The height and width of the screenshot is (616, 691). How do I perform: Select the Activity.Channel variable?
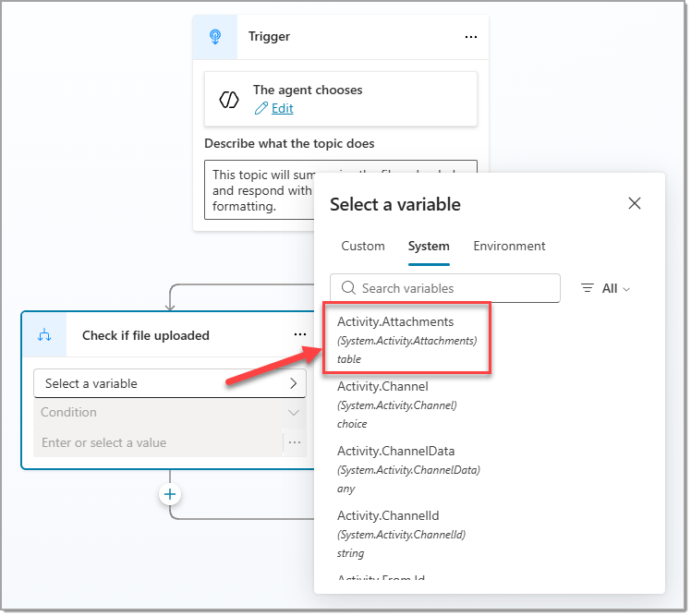398,405
